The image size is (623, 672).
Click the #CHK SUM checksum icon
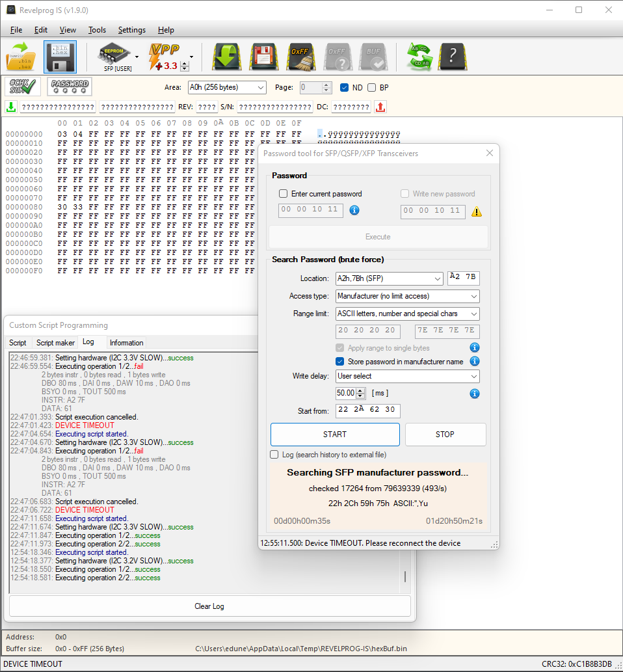pos(23,87)
